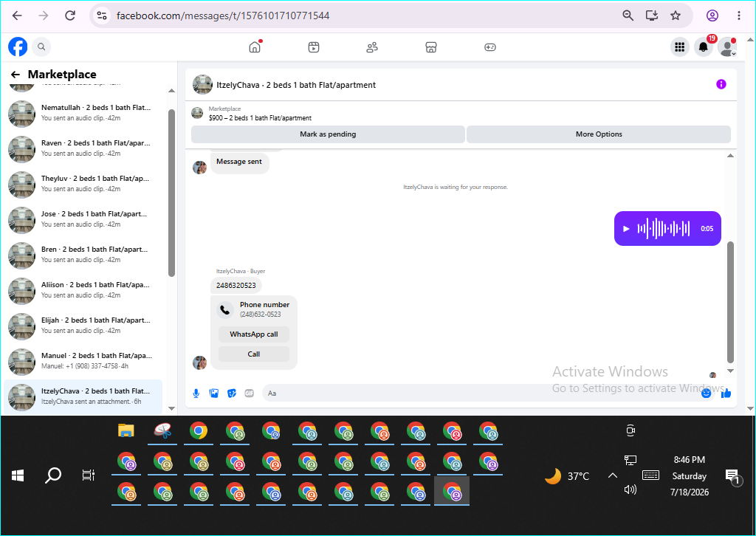
Task: Open the Chrome profile icon
Action: pos(712,16)
